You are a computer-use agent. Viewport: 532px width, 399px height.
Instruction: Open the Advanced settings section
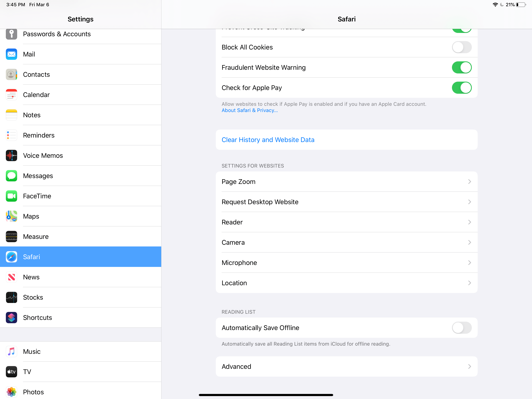click(x=347, y=366)
